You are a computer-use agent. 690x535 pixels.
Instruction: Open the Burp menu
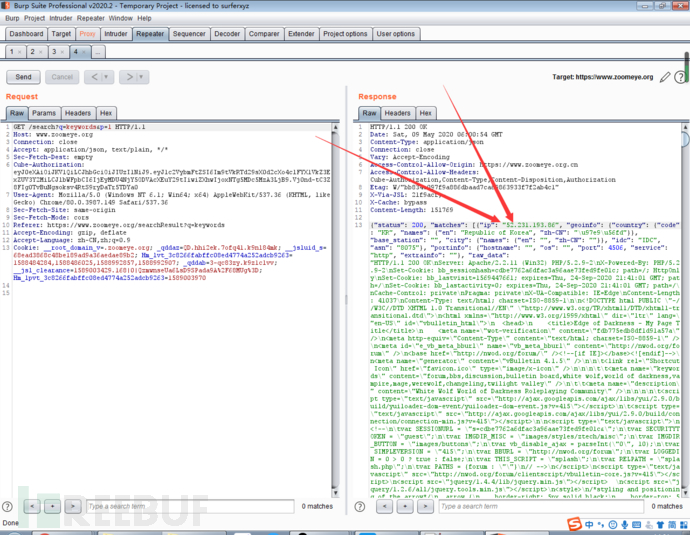[12, 18]
